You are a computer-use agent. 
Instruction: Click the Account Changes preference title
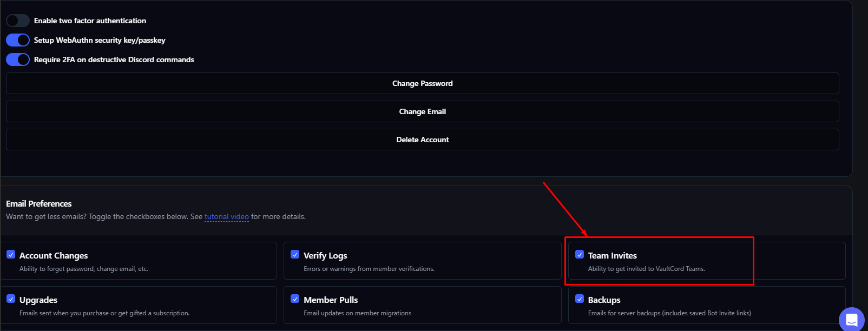point(54,256)
